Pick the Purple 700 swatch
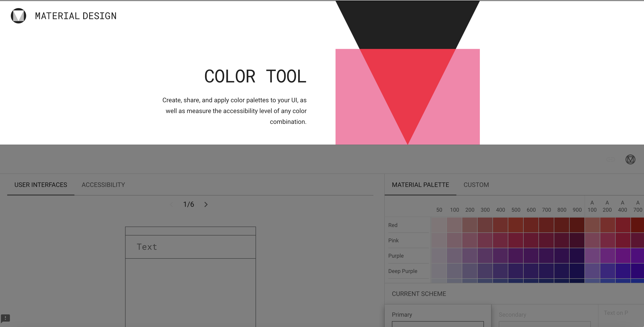 point(547,256)
